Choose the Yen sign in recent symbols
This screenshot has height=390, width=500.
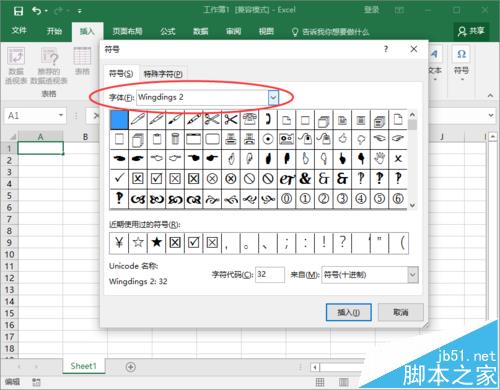click(x=119, y=243)
